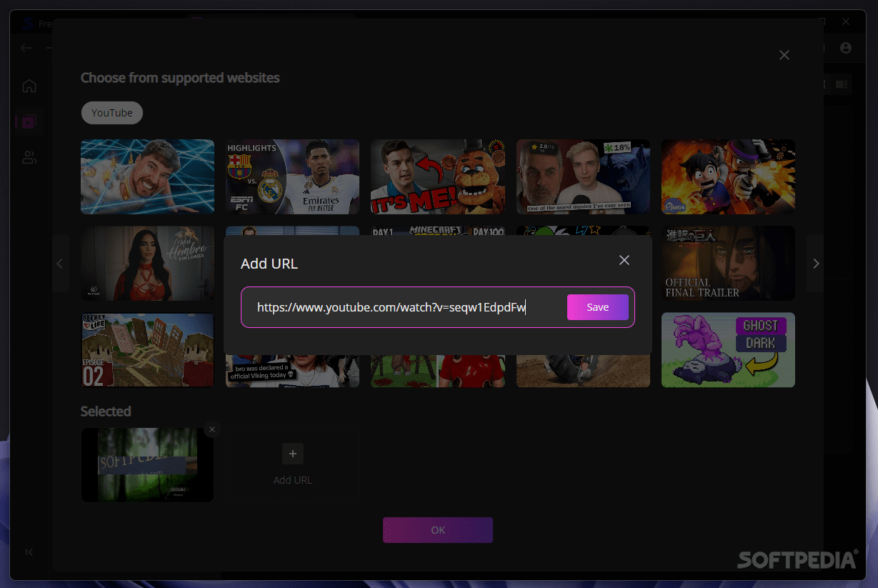Open the IT'S ME Freddy thumbnail
This screenshot has width=878, height=588.
click(x=437, y=176)
